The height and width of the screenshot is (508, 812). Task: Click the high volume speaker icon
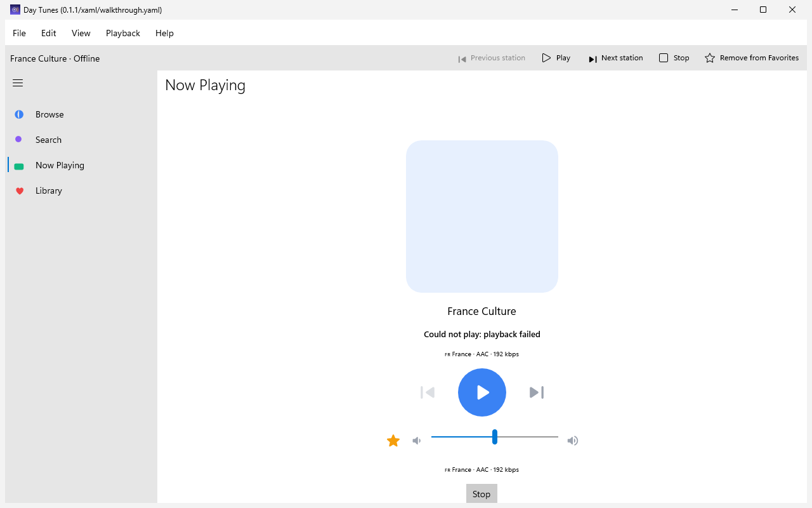(x=573, y=441)
